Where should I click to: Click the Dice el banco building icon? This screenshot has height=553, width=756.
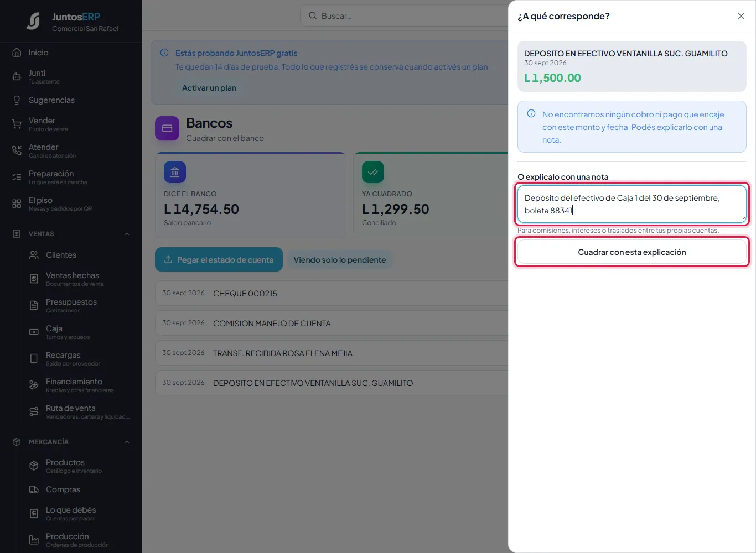coord(175,172)
